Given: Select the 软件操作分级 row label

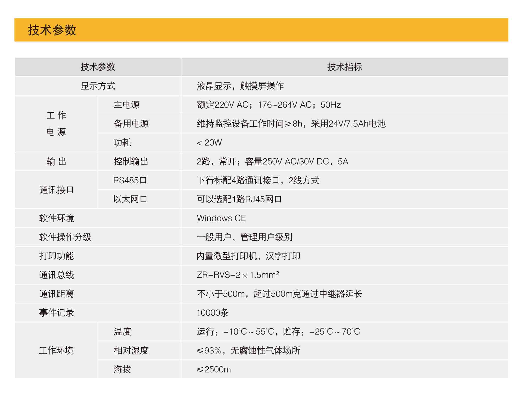Looking at the screenshot, I should click(x=65, y=237).
